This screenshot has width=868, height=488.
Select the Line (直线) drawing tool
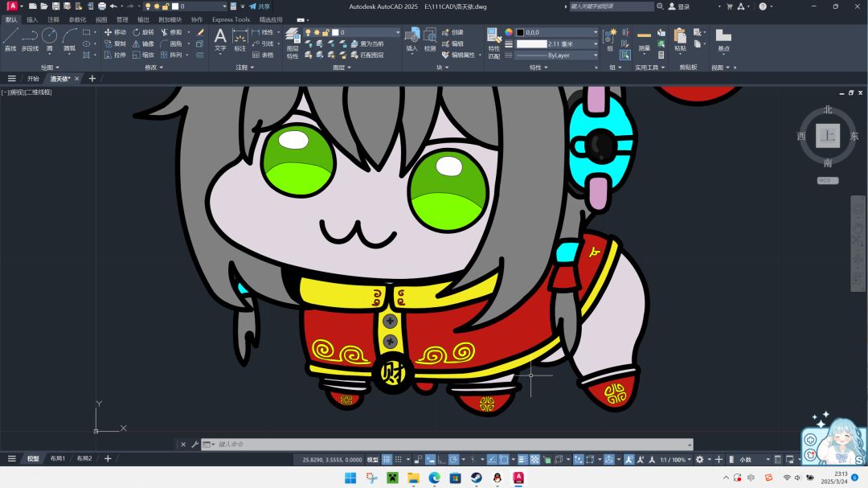(10, 40)
